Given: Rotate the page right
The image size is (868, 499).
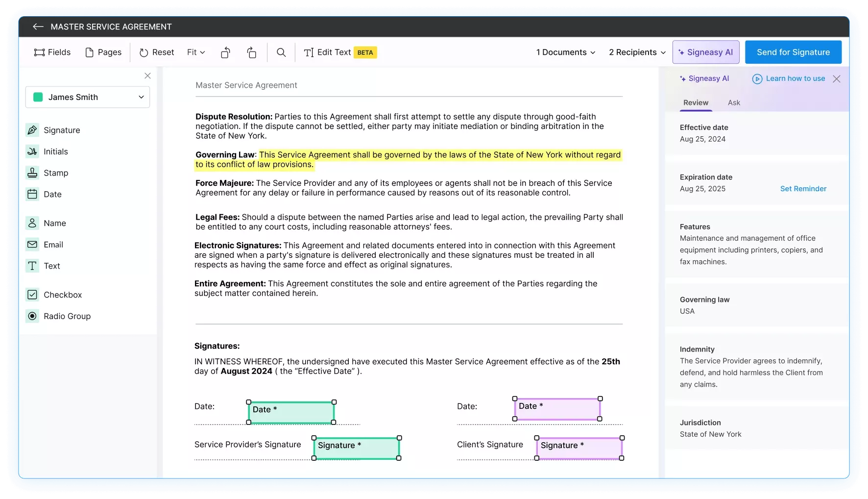Looking at the screenshot, I should (251, 52).
